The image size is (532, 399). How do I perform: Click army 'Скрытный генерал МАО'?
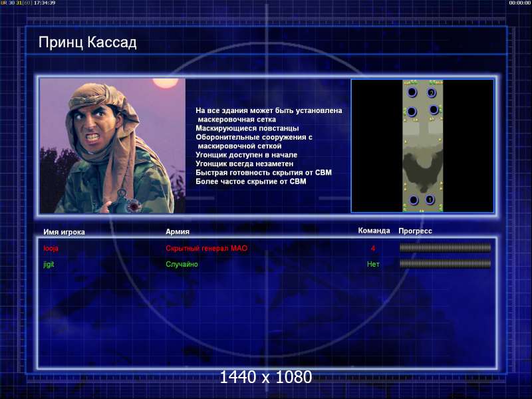coord(207,248)
